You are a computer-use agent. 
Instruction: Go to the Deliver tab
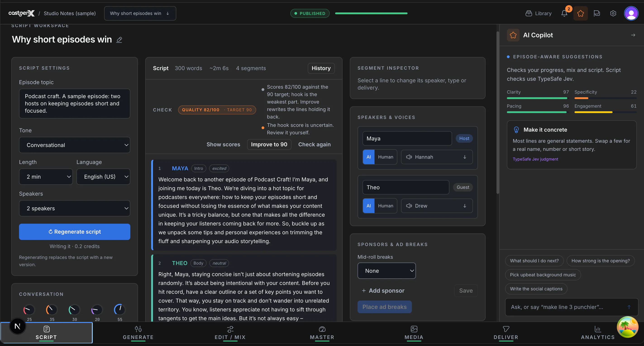506,333
